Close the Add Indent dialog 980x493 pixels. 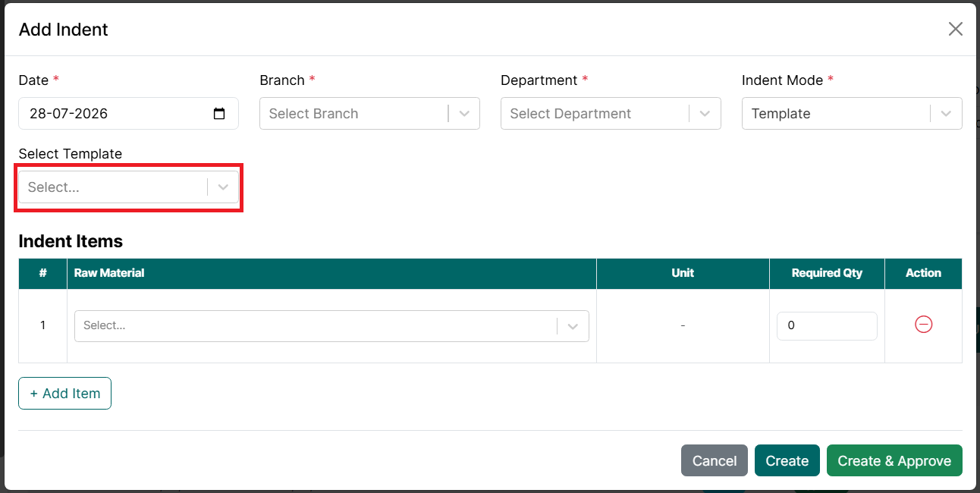click(956, 29)
